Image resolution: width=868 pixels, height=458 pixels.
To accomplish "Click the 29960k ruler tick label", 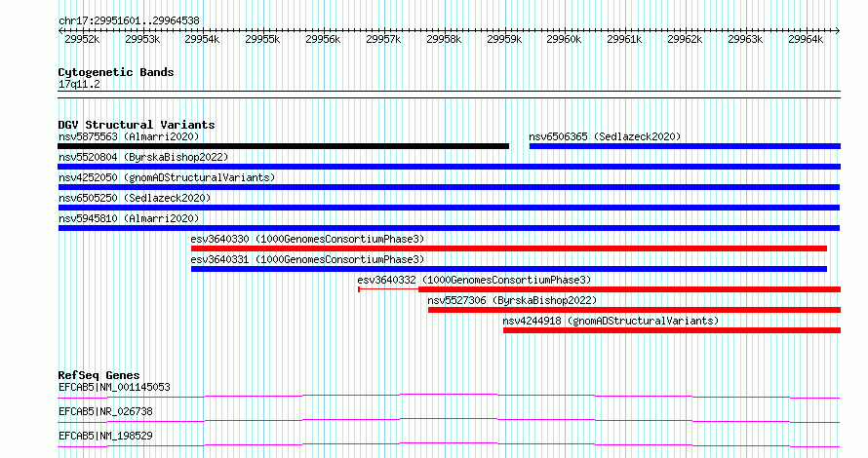I will pos(564,39).
